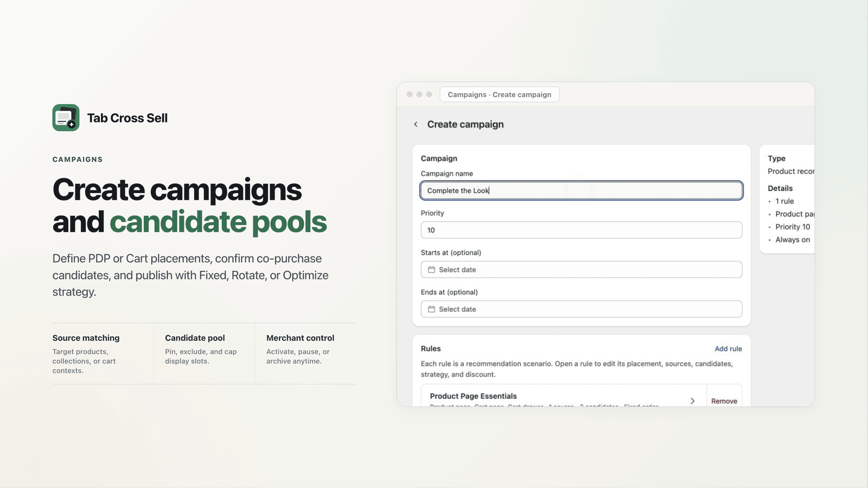Click the Create campaign page heading
868x488 pixels.
coord(465,124)
